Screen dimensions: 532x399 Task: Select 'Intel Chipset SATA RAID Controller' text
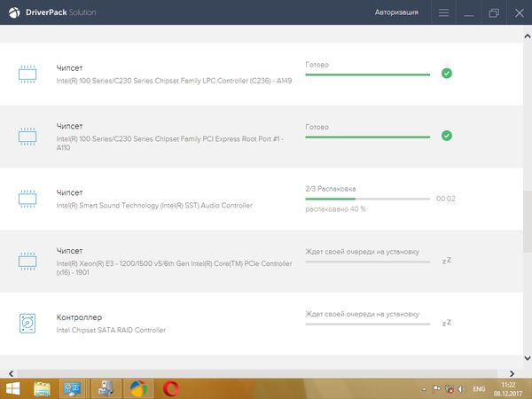click(111, 330)
